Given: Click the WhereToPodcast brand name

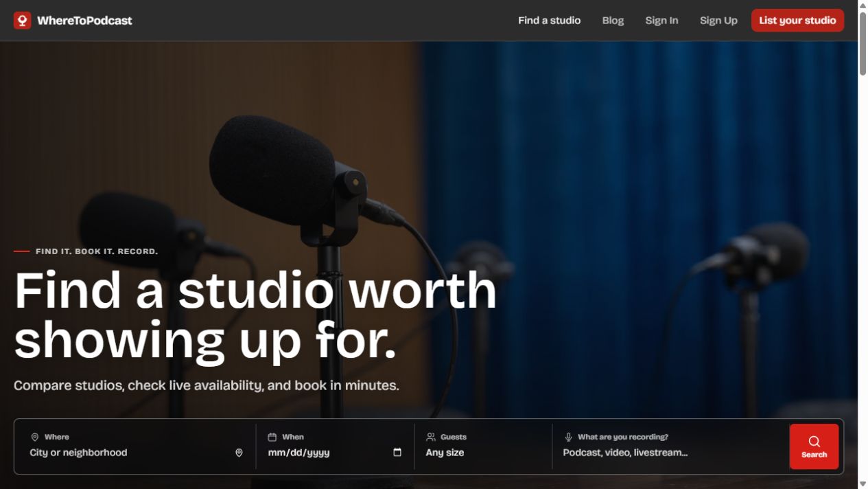Looking at the screenshot, I should (84, 21).
